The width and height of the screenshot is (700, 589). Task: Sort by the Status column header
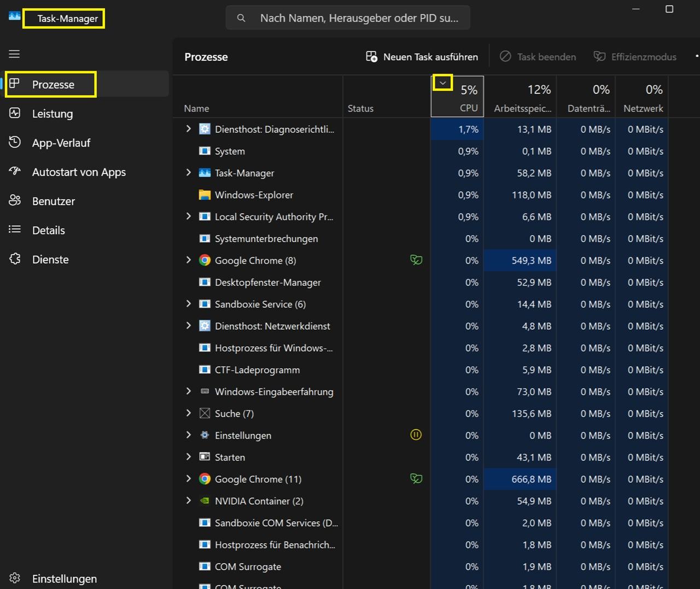click(387, 96)
